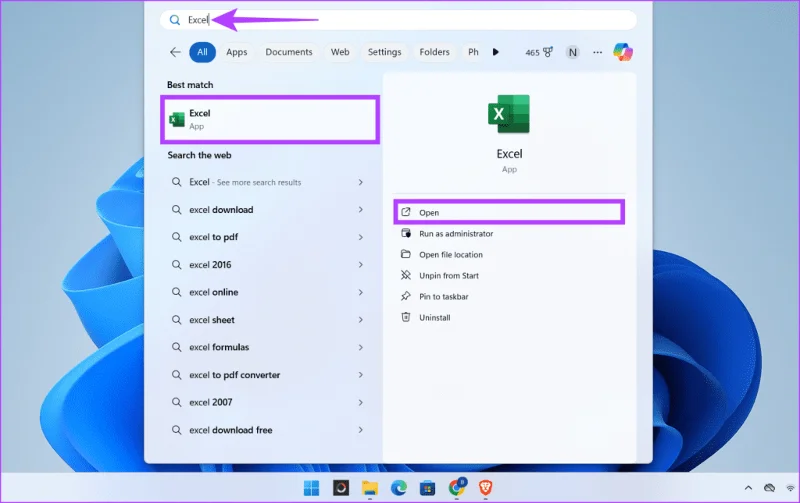
Task: Expand chevron next to 'excel online'
Action: coord(361,292)
